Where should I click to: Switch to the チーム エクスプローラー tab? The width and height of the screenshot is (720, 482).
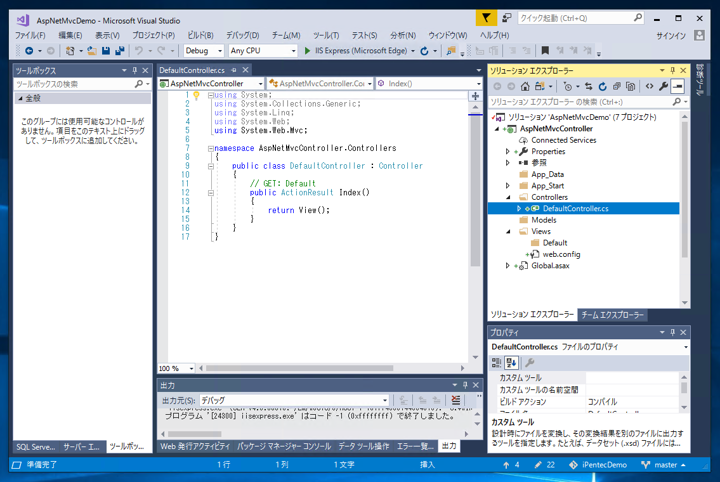pyautogui.click(x=613, y=315)
